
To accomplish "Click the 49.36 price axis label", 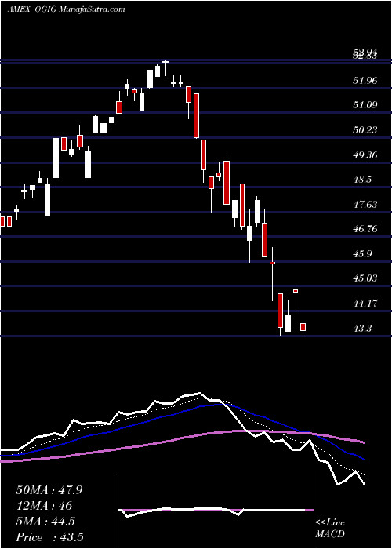I will point(365,155).
